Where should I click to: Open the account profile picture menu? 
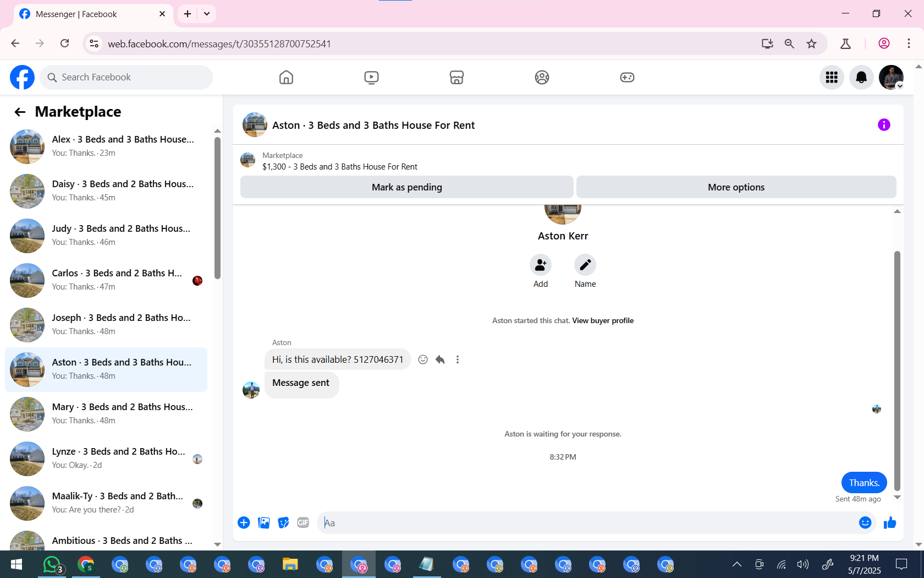click(x=891, y=78)
